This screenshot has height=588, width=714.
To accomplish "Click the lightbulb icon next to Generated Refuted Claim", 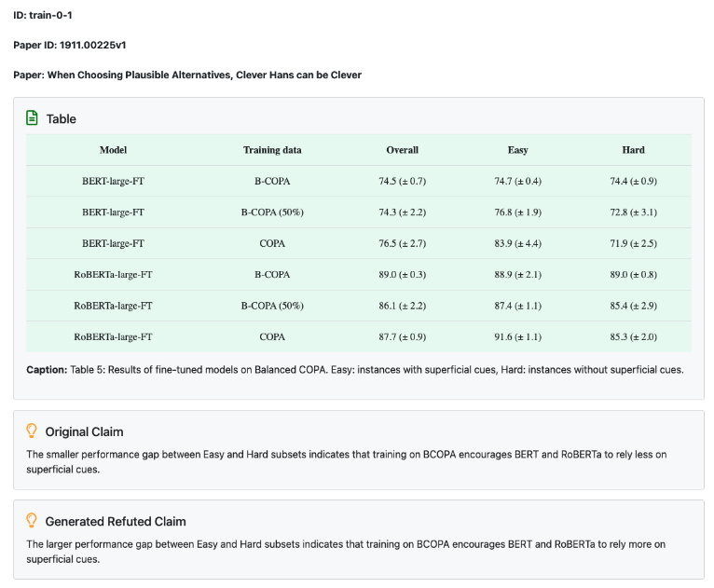I will point(33,521).
